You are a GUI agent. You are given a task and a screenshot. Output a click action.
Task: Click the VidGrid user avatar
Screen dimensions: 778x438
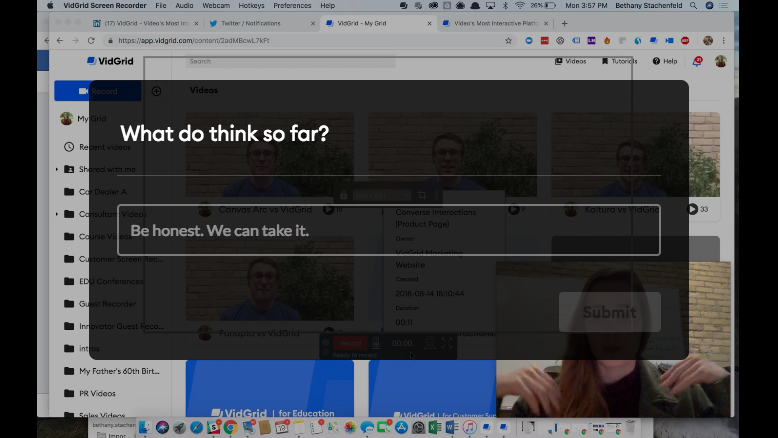(x=720, y=61)
